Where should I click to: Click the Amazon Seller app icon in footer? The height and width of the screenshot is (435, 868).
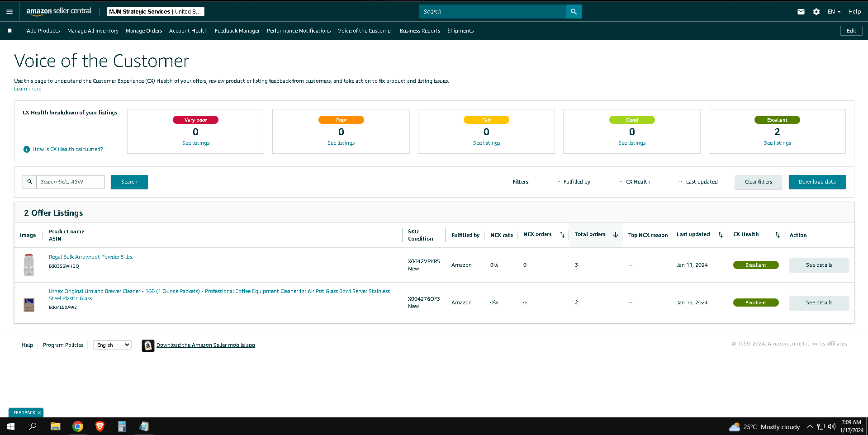pos(148,345)
